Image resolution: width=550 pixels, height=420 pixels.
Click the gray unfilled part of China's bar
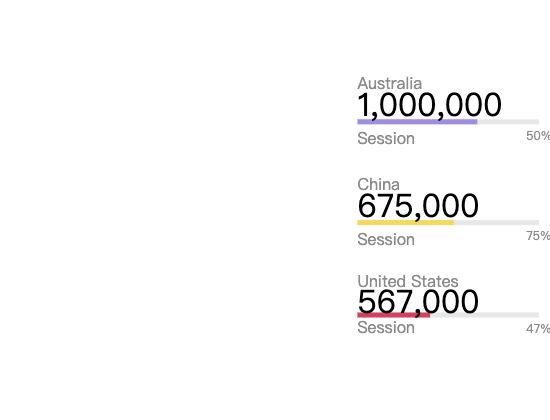click(x=496, y=222)
